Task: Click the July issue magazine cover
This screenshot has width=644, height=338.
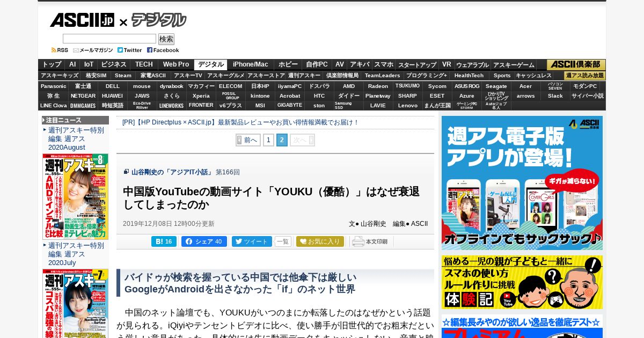Action: (75, 303)
